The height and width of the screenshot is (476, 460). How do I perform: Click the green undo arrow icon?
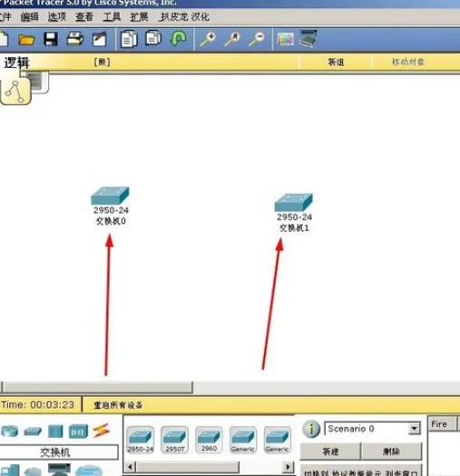tap(179, 39)
